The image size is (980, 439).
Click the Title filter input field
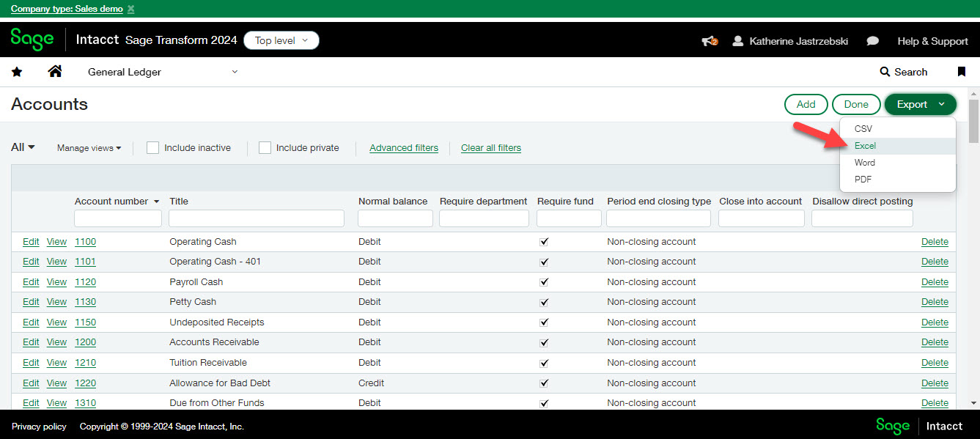[x=256, y=218]
